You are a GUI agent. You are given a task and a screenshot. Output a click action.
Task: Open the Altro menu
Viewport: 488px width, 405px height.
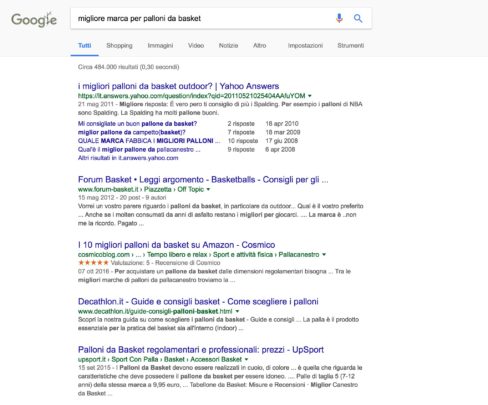pyautogui.click(x=260, y=46)
